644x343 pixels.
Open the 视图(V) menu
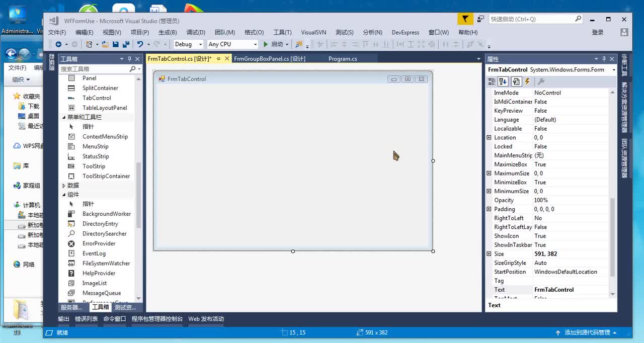112,32
